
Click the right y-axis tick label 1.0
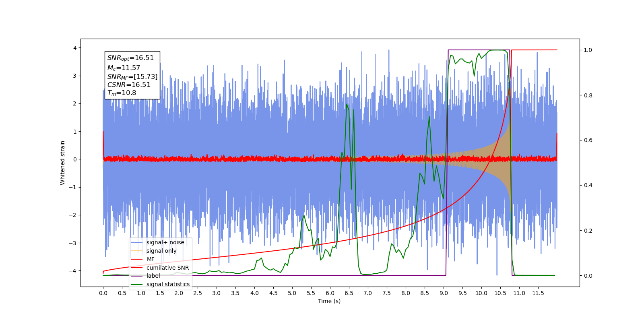click(x=588, y=50)
